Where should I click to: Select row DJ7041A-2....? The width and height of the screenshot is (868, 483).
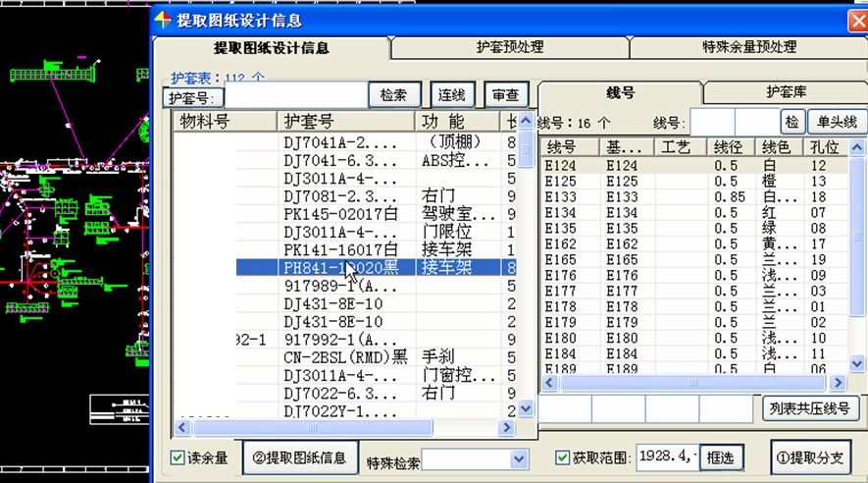[344, 142]
